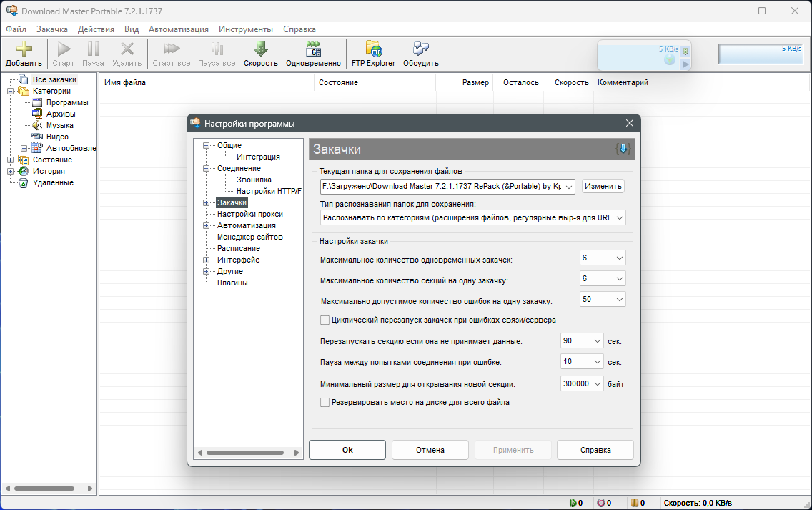Click the Отмена button
812x510 pixels.
(x=430, y=450)
